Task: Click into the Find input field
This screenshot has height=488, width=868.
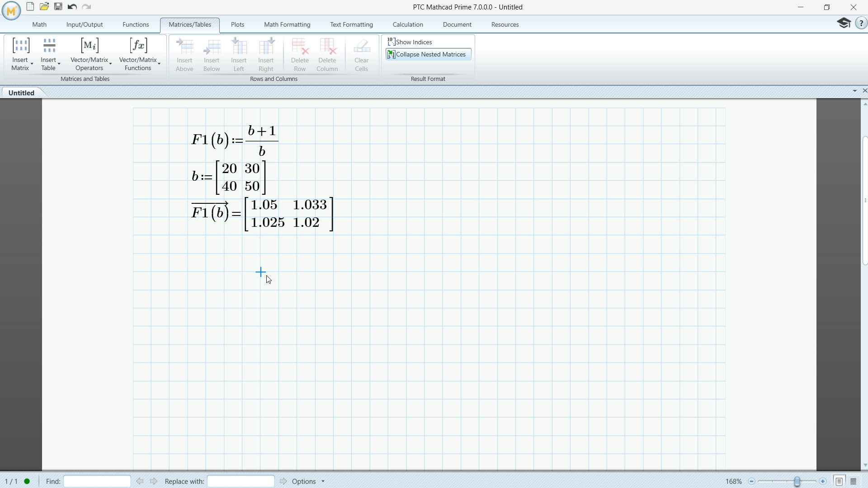Action: (97, 481)
